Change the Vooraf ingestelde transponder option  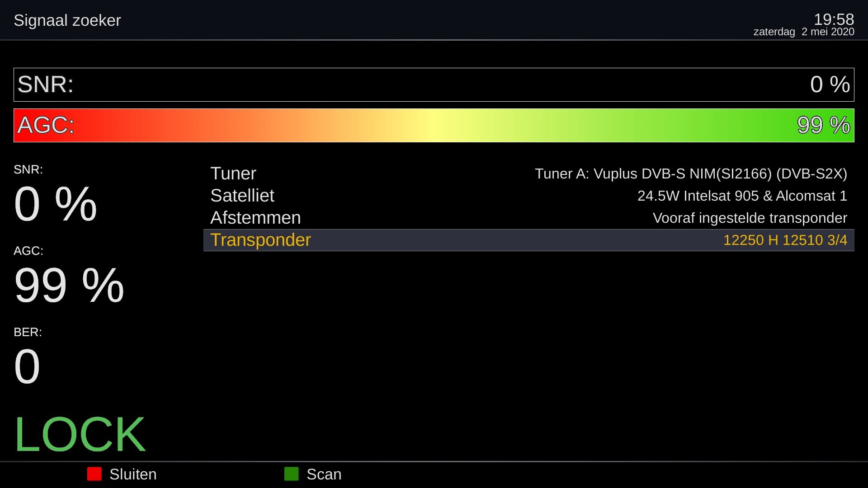(750, 218)
